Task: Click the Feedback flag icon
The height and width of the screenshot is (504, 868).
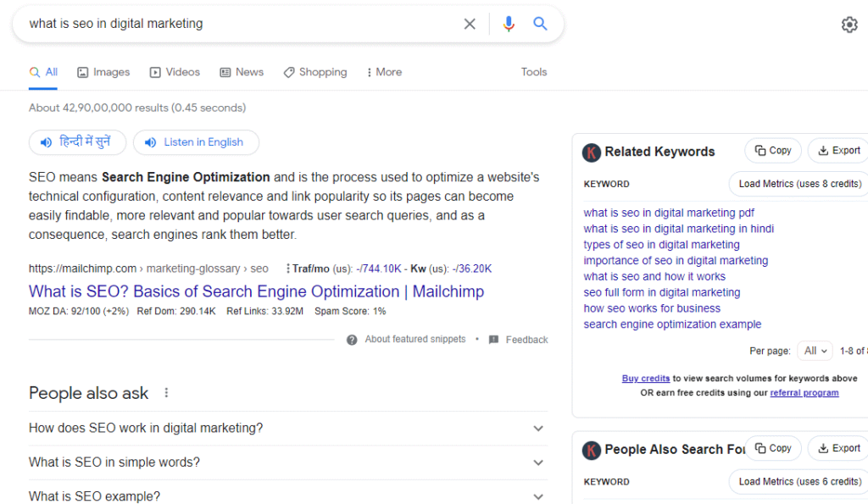Action: [493, 340]
